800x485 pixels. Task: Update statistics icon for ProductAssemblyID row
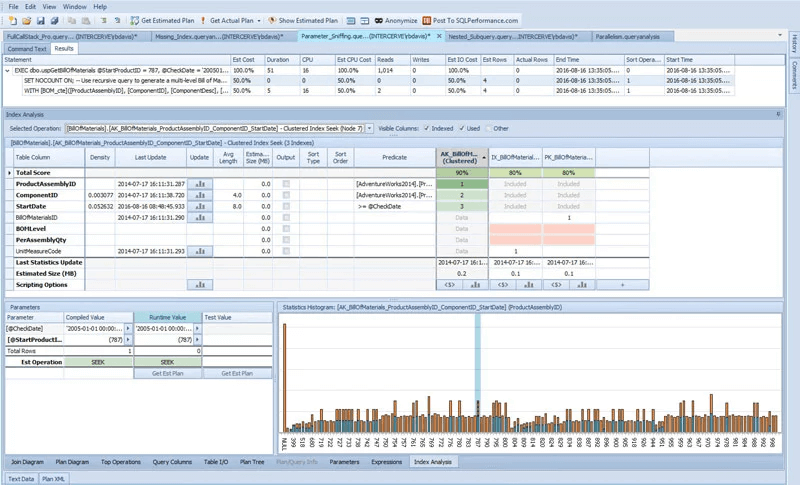click(x=199, y=184)
